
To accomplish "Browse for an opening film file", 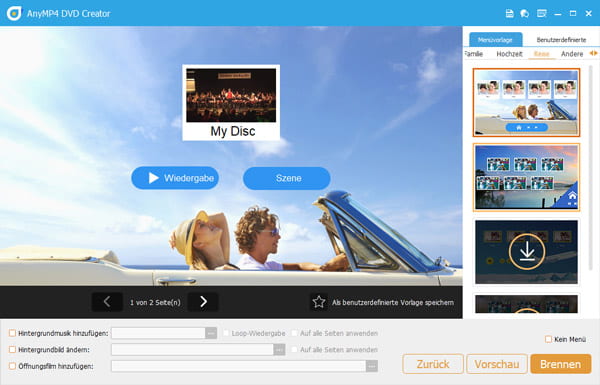I will point(372,366).
